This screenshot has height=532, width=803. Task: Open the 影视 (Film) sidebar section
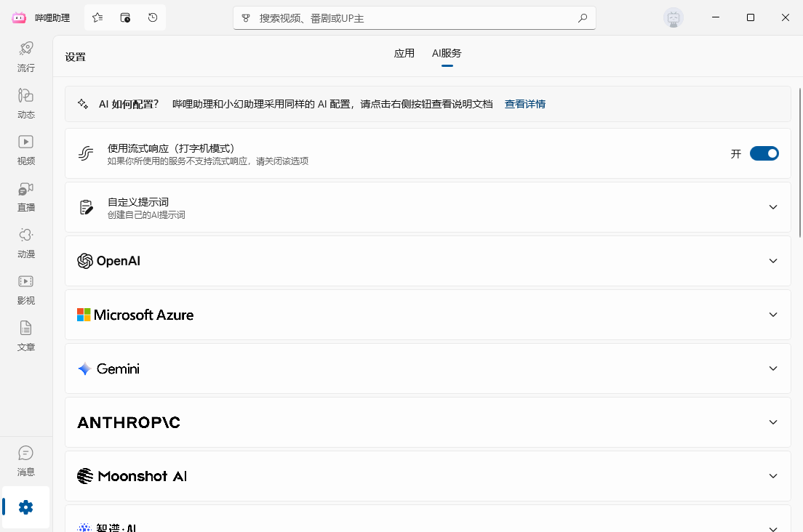pos(25,289)
